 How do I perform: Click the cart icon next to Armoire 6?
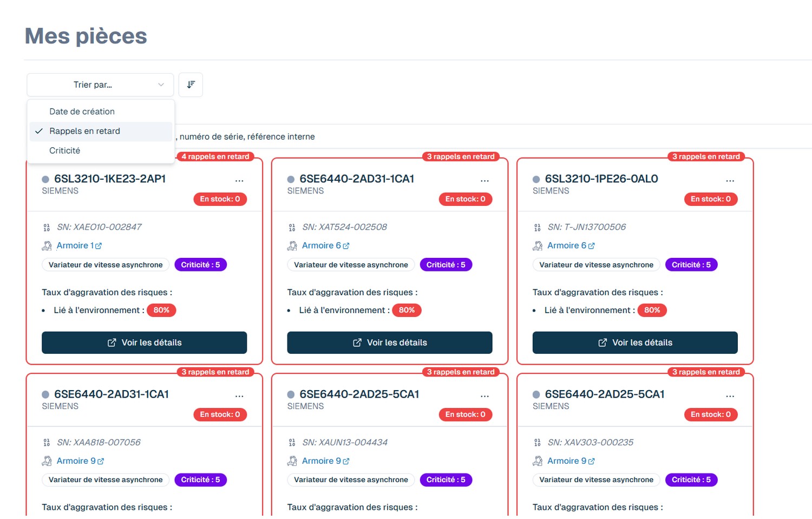291,245
